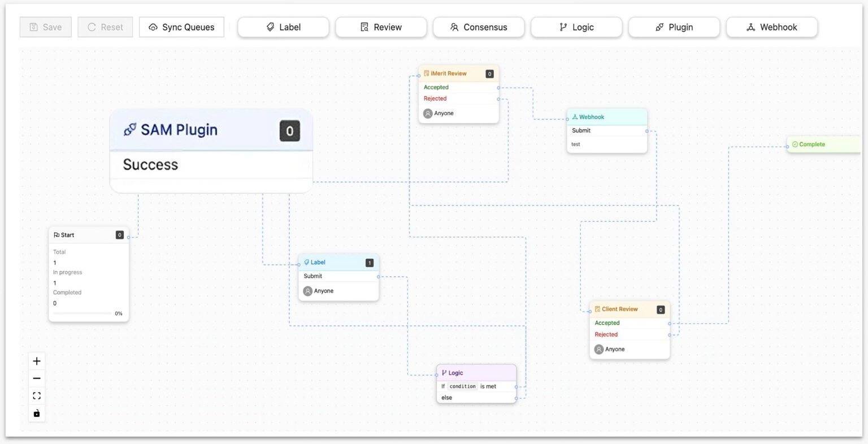
Task: Click the Logic branch icon in the toolbar
Action: click(x=562, y=27)
